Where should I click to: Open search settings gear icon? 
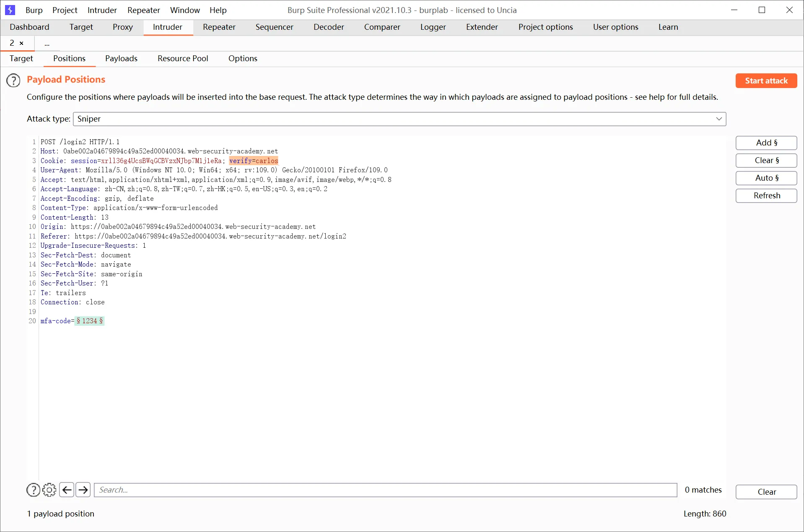49,490
